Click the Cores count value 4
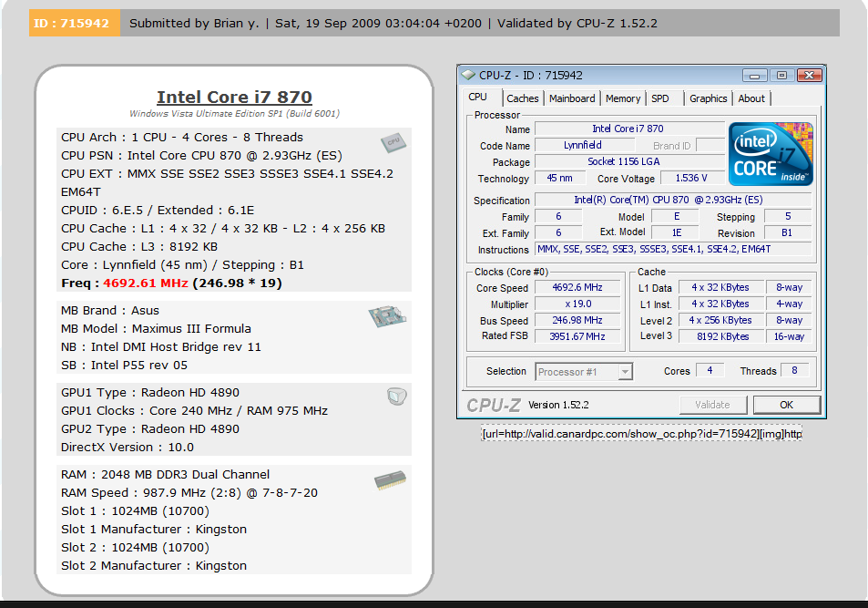 (x=710, y=370)
